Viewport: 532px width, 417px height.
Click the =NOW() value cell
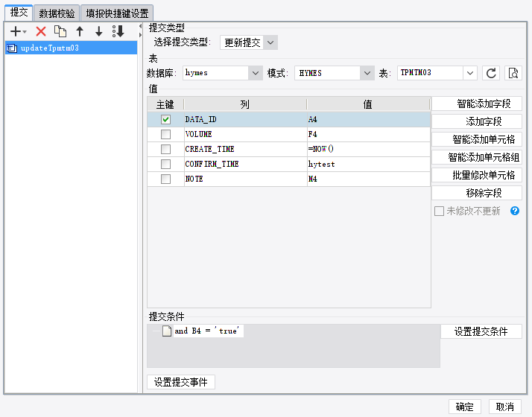pyautogui.click(x=369, y=149)
